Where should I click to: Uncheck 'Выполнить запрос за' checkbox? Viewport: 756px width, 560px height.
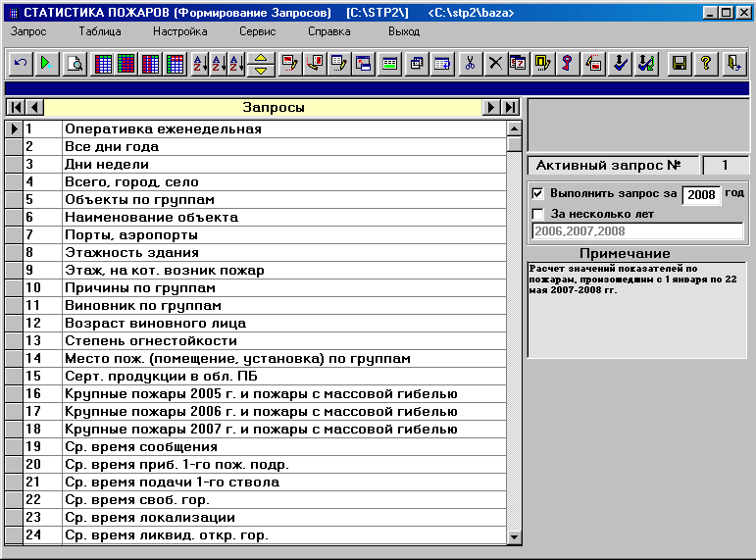(x=537, y=194)
